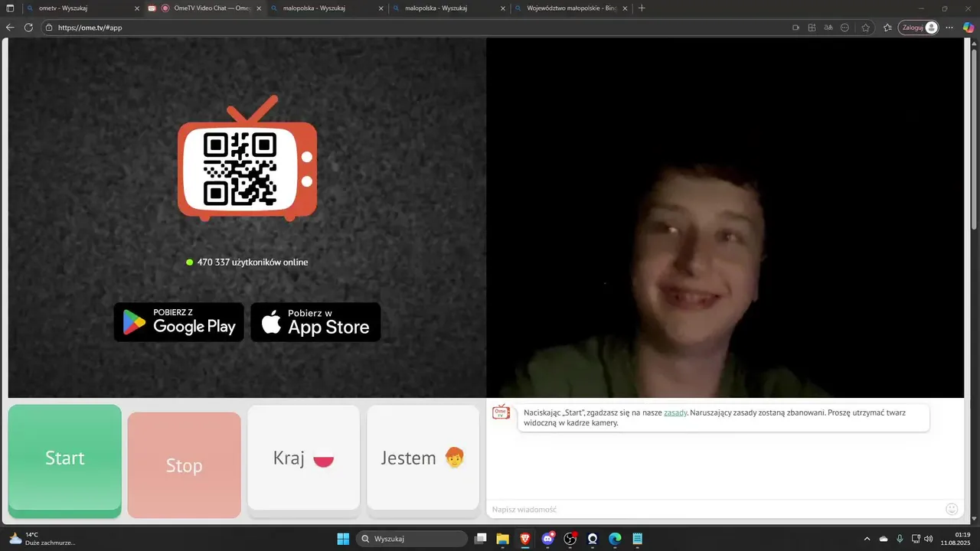This screenshot has height=551, width=980.
Task: Switch to the OmeTV Video Chat tab
Action: pyautogui.click(x=205, y=8)
